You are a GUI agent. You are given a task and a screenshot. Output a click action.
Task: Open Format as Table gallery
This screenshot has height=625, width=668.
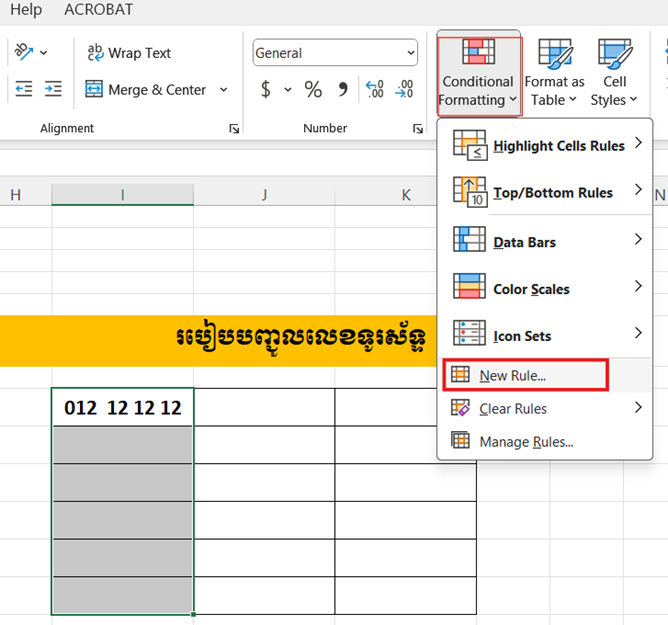[554, 73]
